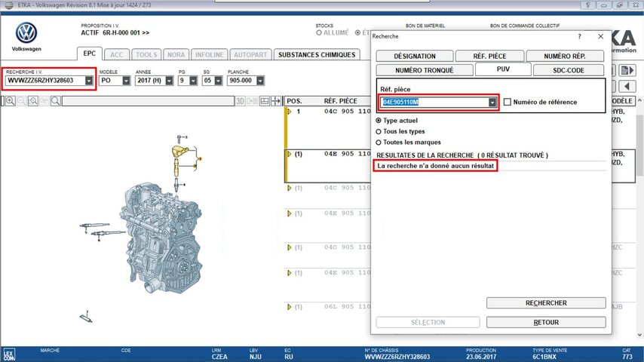The image size is (644, 362).
Task: Open the Recherche I.V. VIN dropdown
Action: point(89,81)
